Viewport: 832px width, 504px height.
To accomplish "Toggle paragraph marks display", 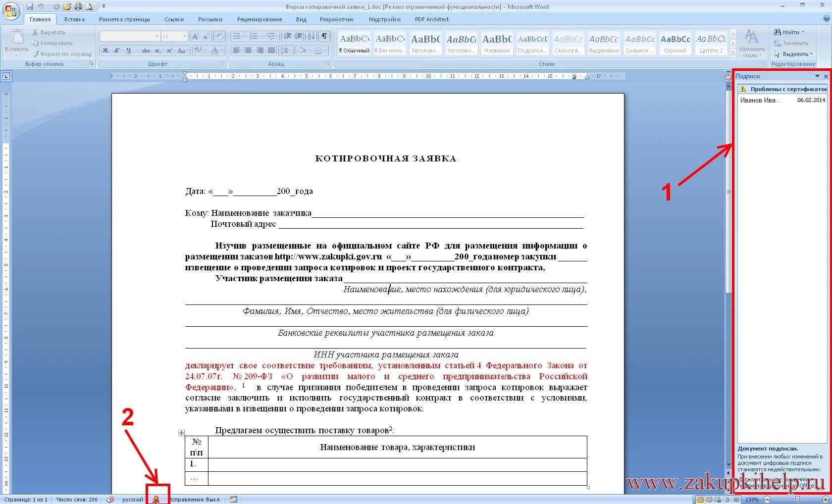I will pyautogui.click(x=324, y=36).
